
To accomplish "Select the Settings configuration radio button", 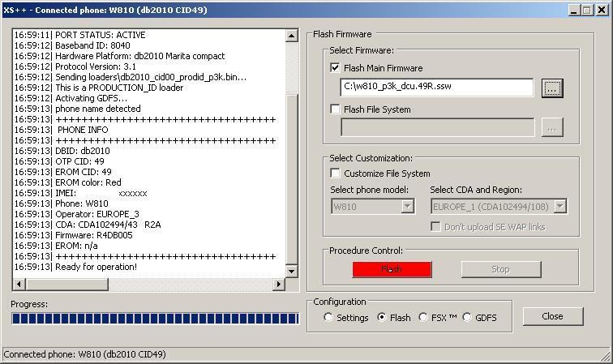I will coord(328,318).
